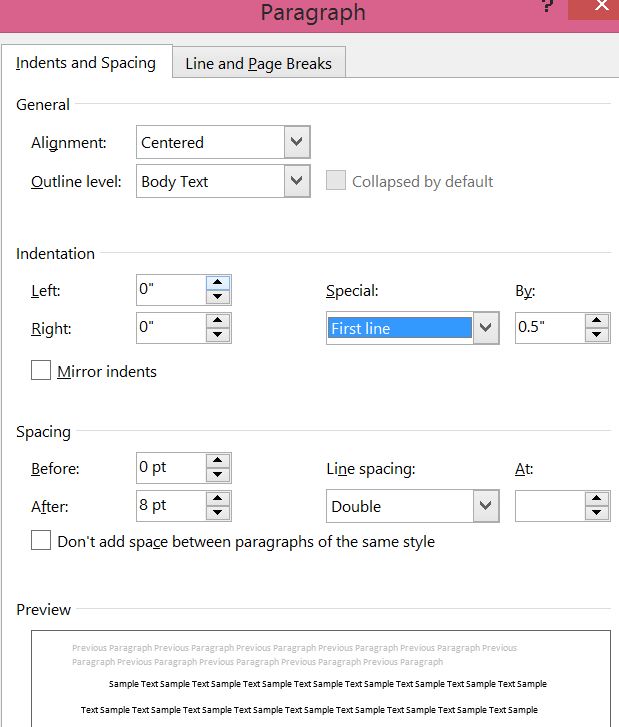Increase the Right indentation value
Viewport: 619px width, 727px height.
pos(218,321)
